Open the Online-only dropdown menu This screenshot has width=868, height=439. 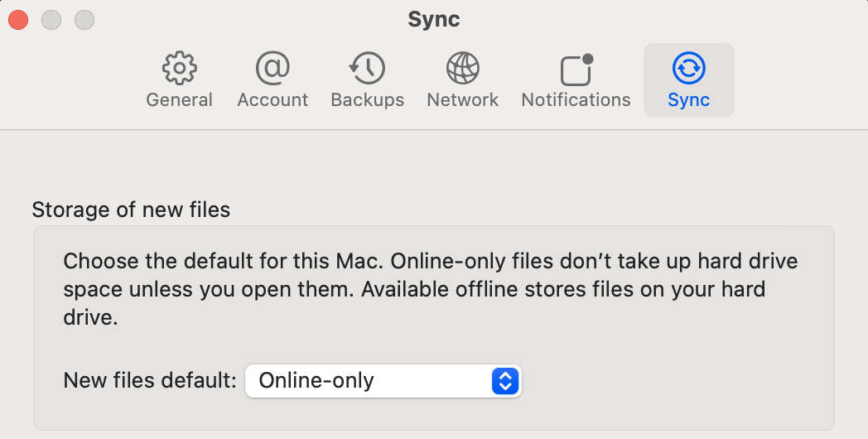coord(373,381)
